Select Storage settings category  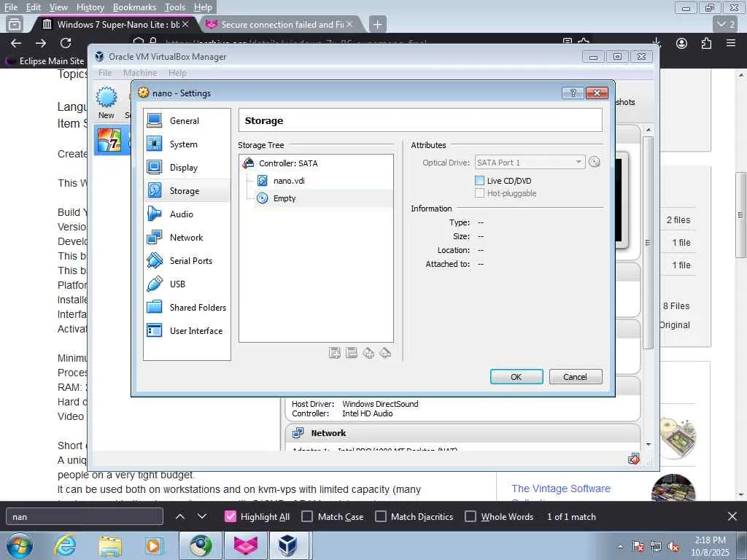pyautogui.click(x=186, y=190)
